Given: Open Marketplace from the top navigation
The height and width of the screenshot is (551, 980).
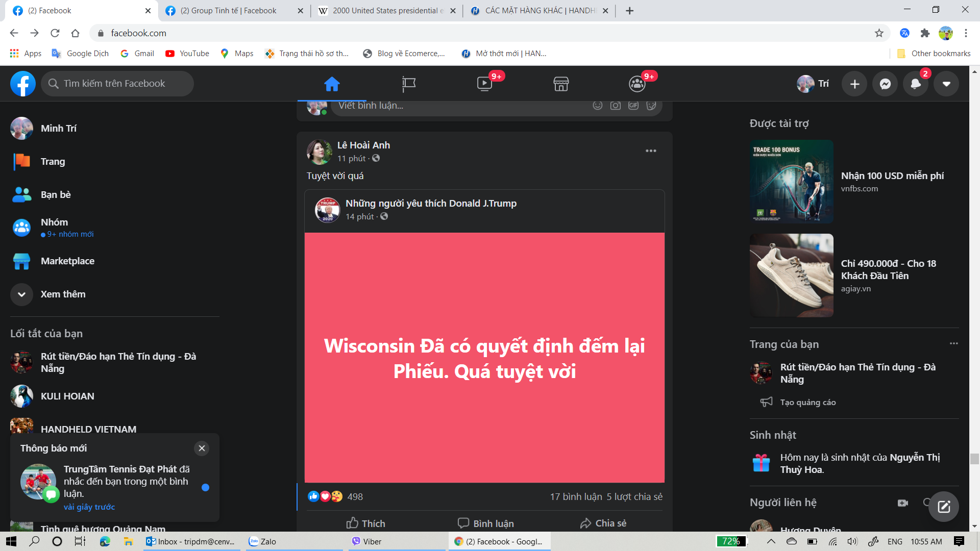Looking at the screenshot, I should 560,84.
